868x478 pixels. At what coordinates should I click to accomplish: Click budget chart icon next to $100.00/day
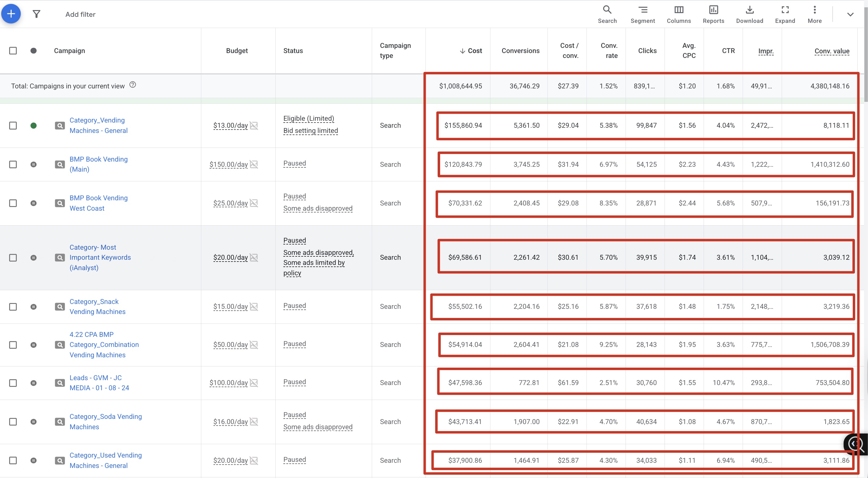pos(254,383)
